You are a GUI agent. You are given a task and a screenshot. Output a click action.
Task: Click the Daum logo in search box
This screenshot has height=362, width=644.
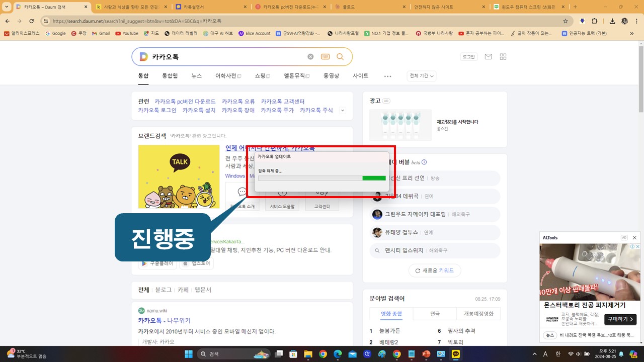pos(143,57)
